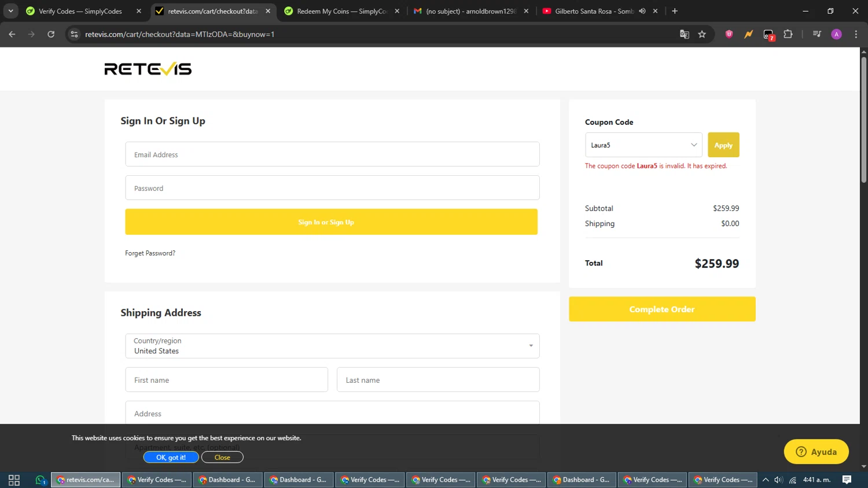Open the network icon in system tray
This screenshot has width=868, height=488.
[x=793, y=480]
